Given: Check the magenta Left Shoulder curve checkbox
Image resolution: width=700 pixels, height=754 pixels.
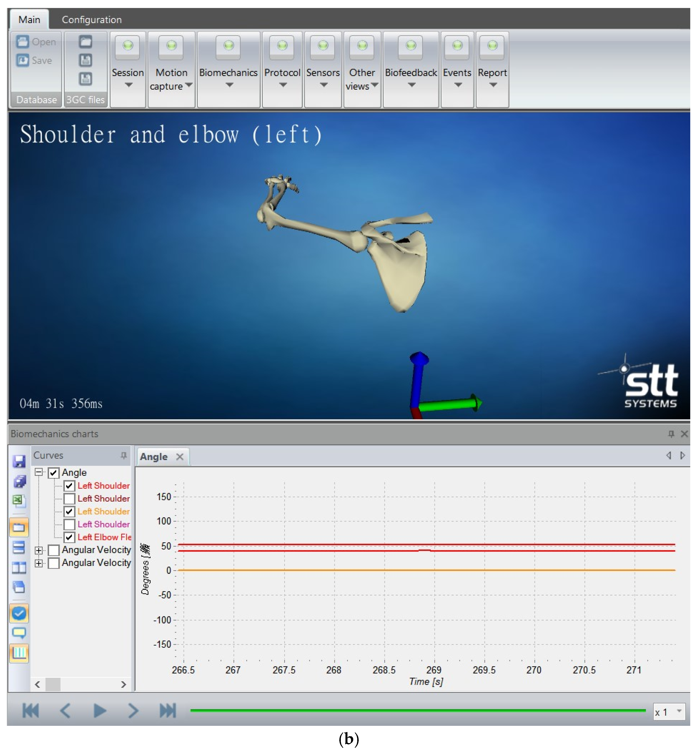Looking at the screenshot, I should coord(69,524).
